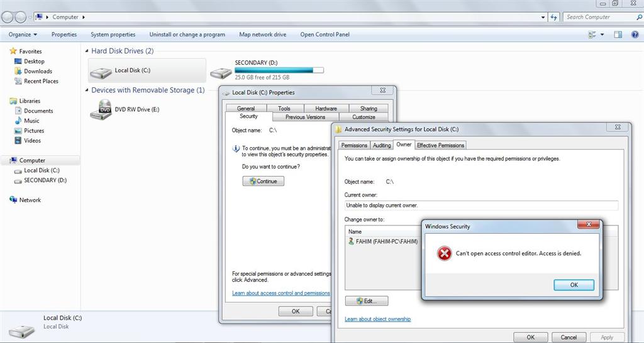Click the Videos library icon
The height and width of the screenshot is (343, 644).
(18, 140)
